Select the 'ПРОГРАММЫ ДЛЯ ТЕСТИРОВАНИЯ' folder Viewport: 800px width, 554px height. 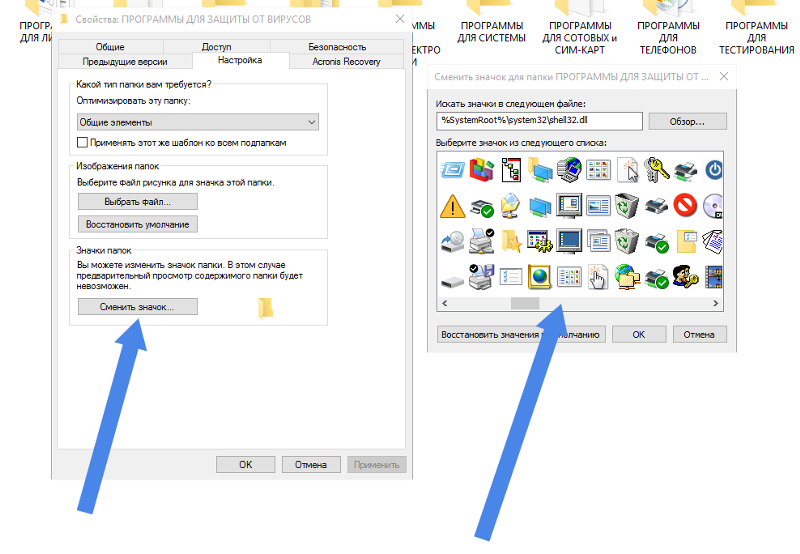pos(757,28)
